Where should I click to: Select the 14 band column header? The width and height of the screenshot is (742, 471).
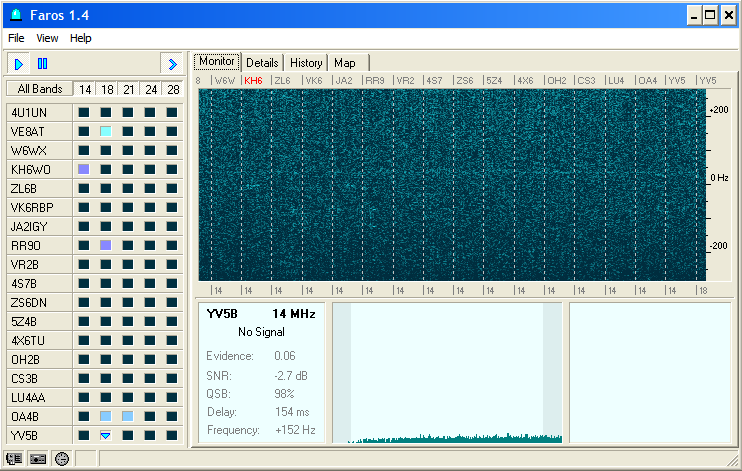pos(85,89)
